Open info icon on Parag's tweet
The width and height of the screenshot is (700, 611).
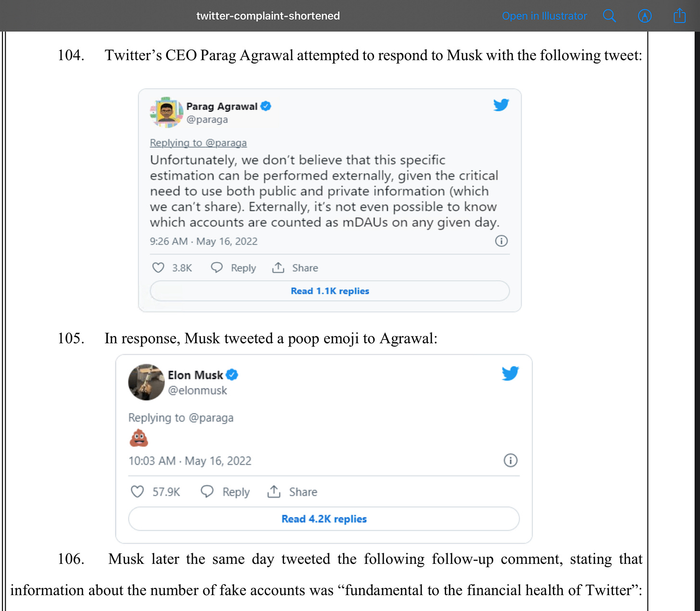pos(501,241)
